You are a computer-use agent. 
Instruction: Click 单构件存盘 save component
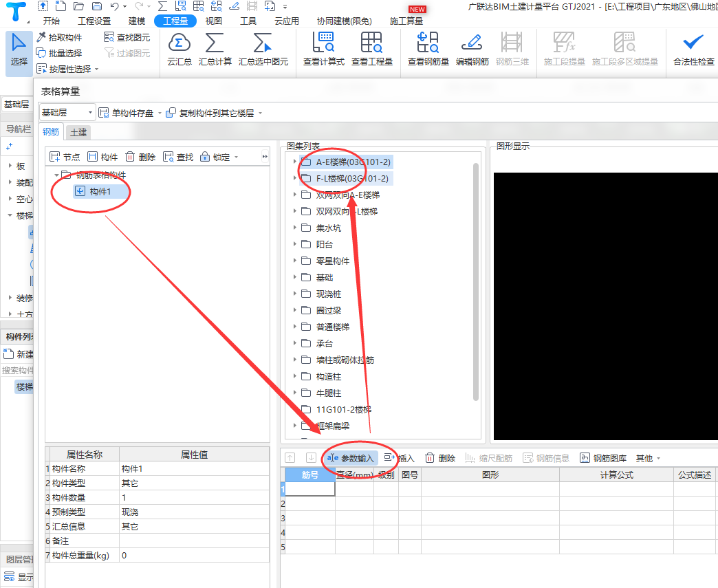coord(127,113)
